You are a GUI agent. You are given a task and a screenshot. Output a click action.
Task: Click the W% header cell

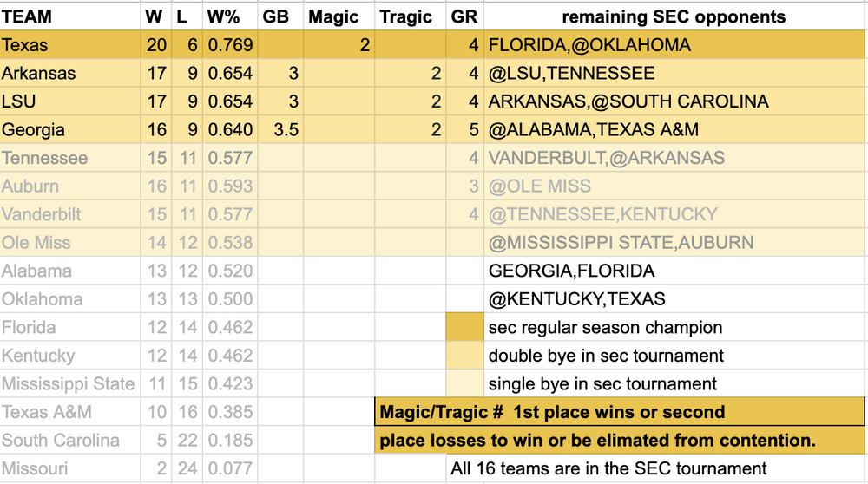tap(230, 16)
